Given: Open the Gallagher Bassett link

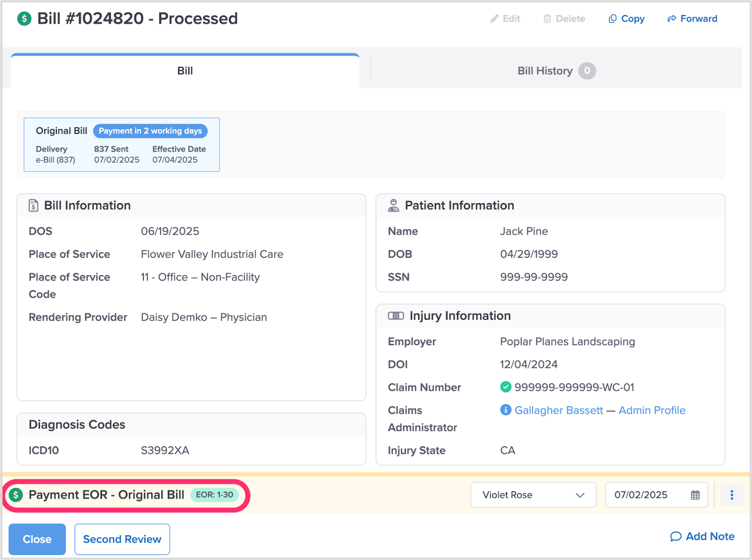Looking at the screenshot, I should coord(558,410).
